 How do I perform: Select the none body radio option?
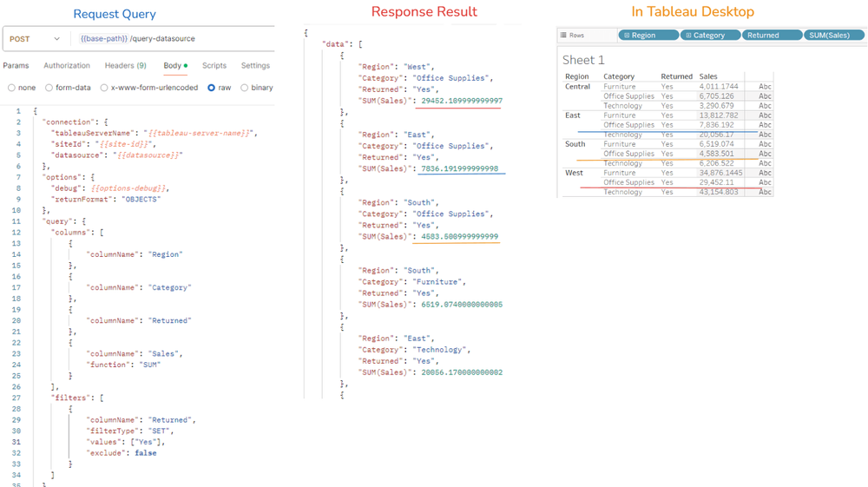pyautogui.click(x=11, y=88)
